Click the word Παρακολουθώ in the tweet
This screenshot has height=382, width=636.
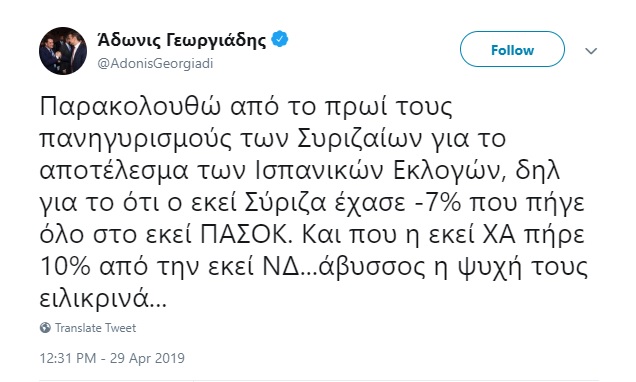[x=131, y=107]
